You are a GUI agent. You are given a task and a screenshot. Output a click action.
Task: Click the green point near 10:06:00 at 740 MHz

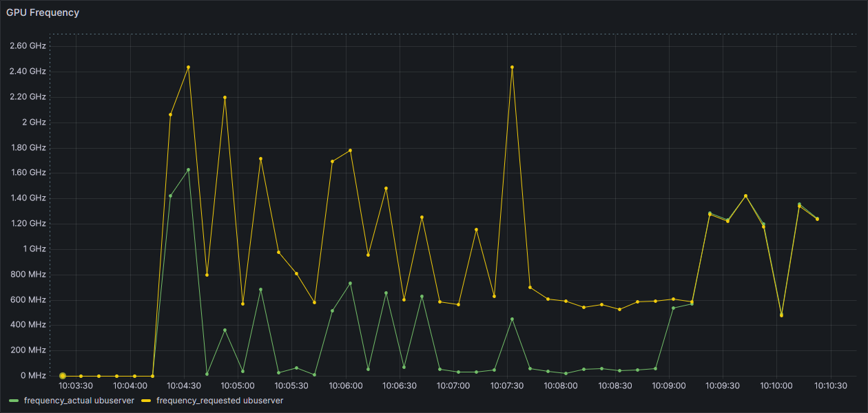coord(350,283)
